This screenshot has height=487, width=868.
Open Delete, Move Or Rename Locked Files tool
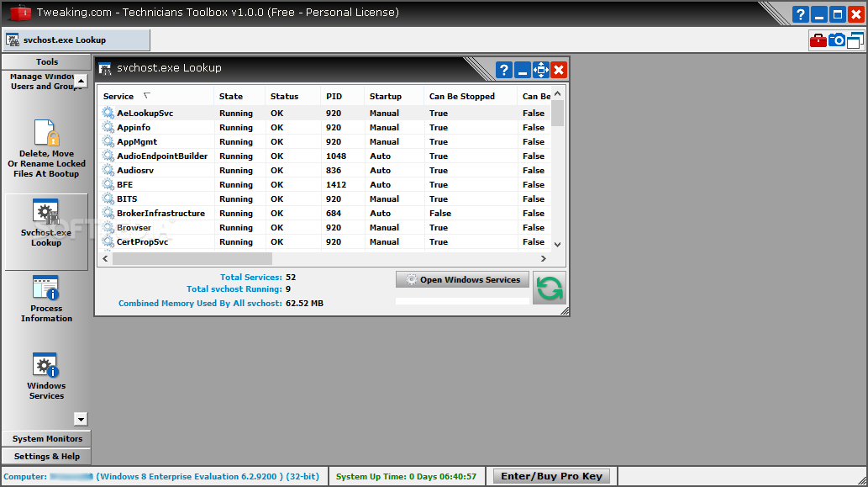coord(46,149)
